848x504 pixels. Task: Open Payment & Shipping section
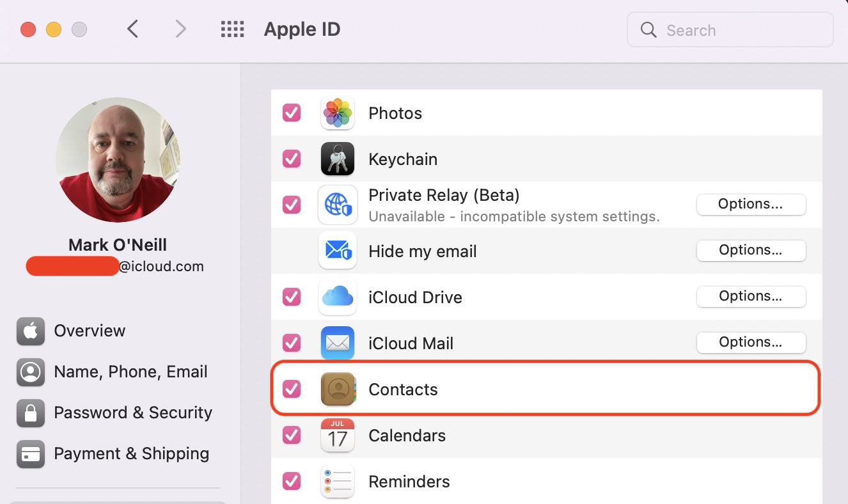coord(131,453)
